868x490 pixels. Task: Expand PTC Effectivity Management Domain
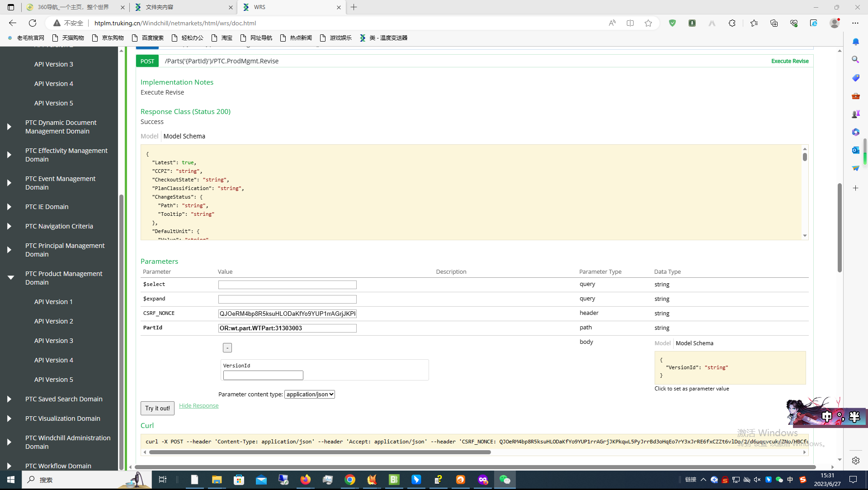point(9,155)
